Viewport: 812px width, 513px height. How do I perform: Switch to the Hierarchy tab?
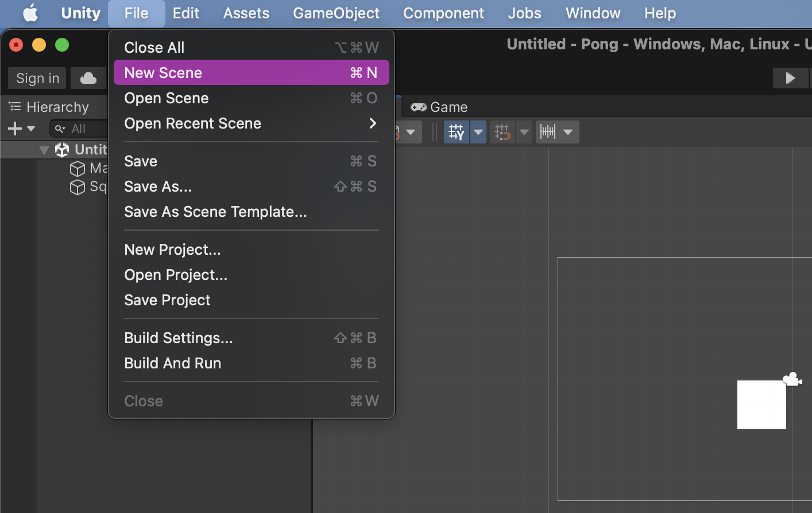tap(49, 107)
